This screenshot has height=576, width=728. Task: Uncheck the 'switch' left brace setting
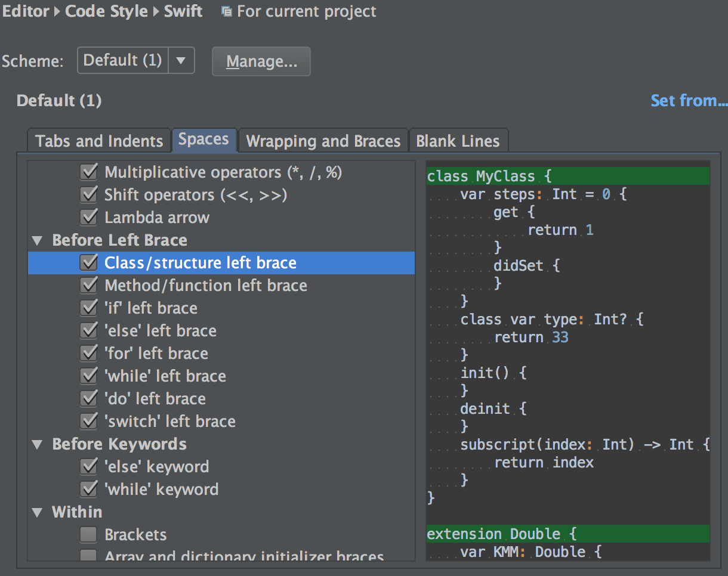click(88, 421)
